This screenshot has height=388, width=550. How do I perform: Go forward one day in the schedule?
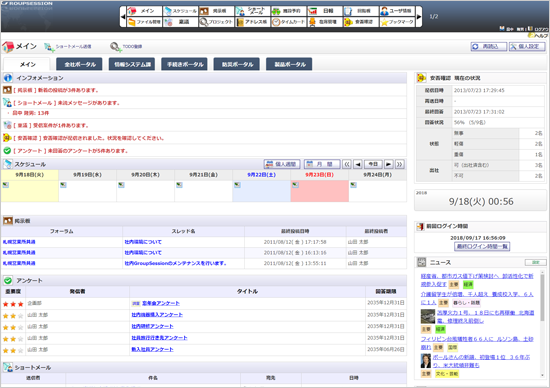point(389,164)
